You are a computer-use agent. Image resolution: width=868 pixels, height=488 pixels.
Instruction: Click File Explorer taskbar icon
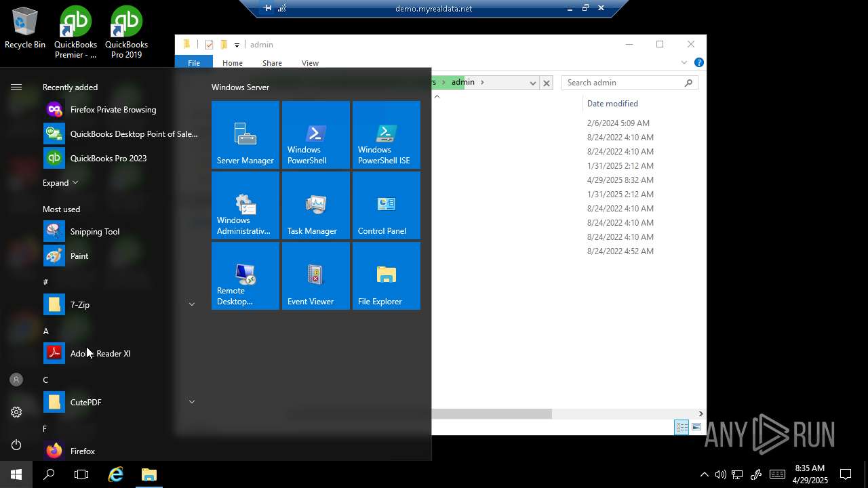coord(149,474)
